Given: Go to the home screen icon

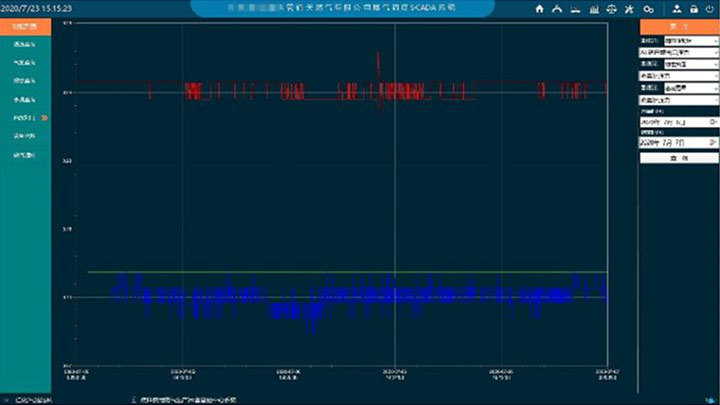Looking at the screenshot, I should pyautogui.click(x=540, y=9).
